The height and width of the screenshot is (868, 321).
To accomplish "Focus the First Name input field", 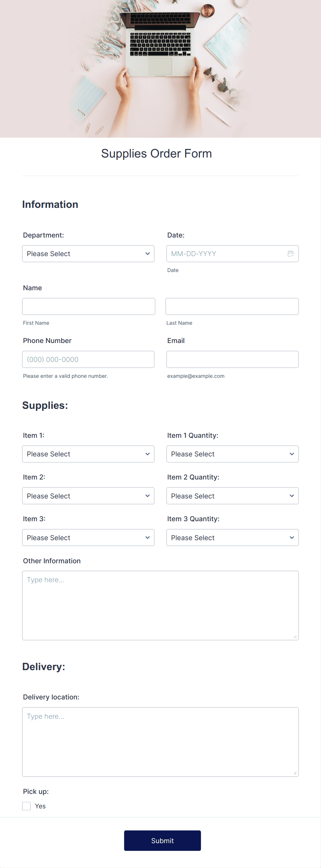I will coord(88,306).
